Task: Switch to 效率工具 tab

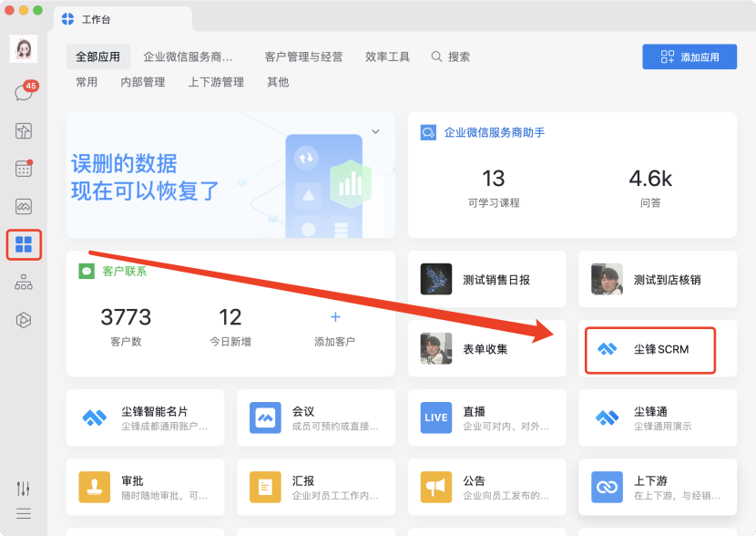Action: (x=387, y=57)
